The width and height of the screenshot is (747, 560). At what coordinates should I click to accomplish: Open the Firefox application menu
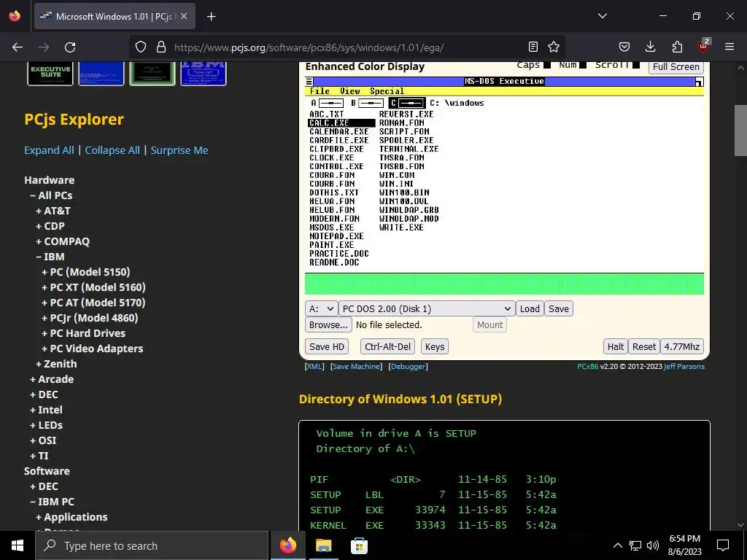pos(729,47)
